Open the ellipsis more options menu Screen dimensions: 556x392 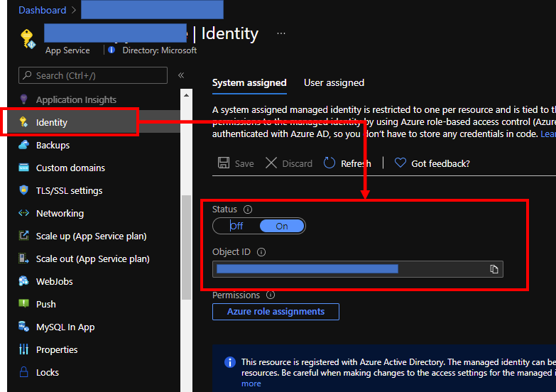tap(281, 33)
